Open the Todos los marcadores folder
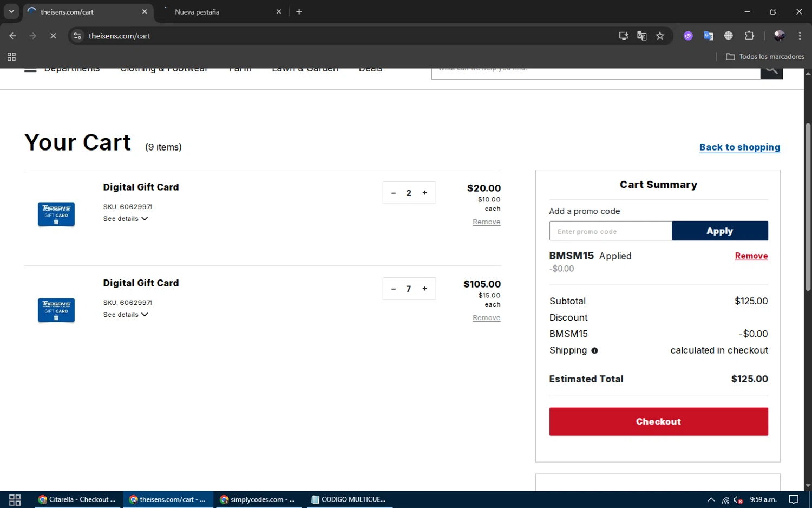The width and height of the screenshot is (812, 508). click(765, 56)
